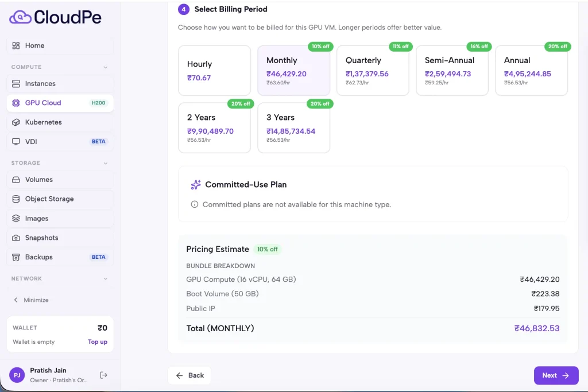The image size is (588, 392).
Task: Click the PJ user avatar
Action: point(17,375)
